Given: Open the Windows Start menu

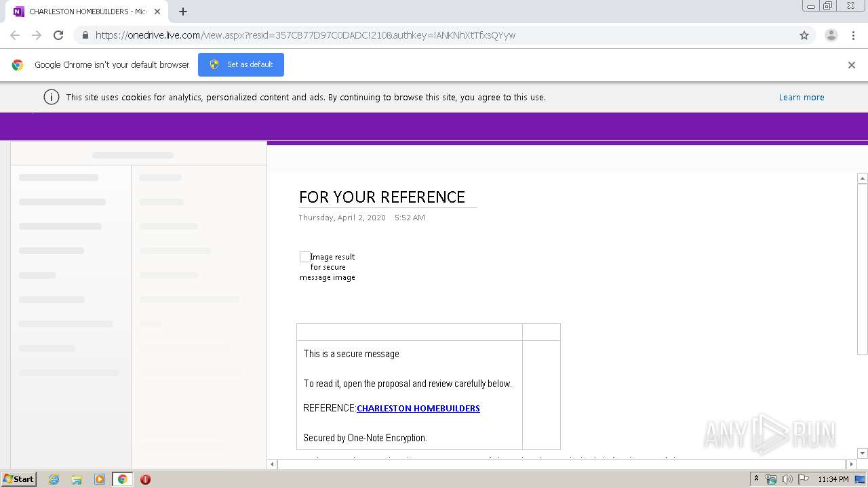Looking at the screenshot, I should [x=19, y=479].
